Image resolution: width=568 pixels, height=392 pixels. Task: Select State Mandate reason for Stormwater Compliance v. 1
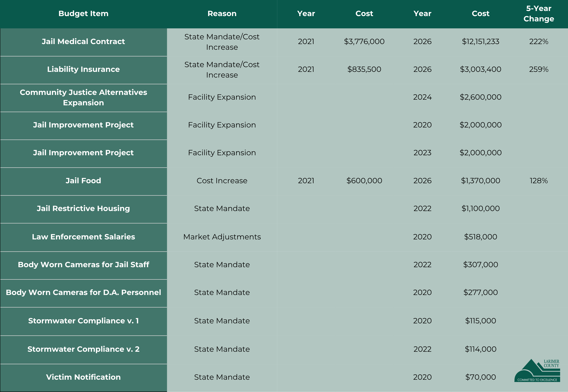point(222,321)
